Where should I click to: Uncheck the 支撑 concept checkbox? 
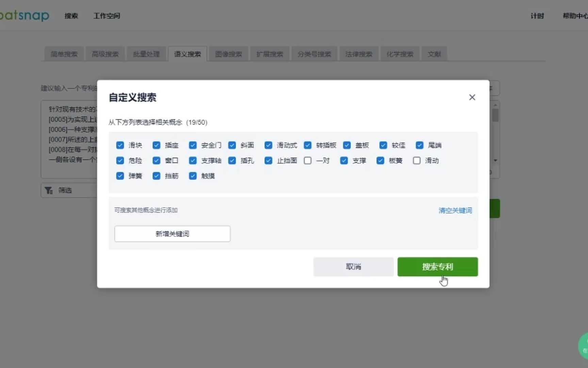pos(344,160)
